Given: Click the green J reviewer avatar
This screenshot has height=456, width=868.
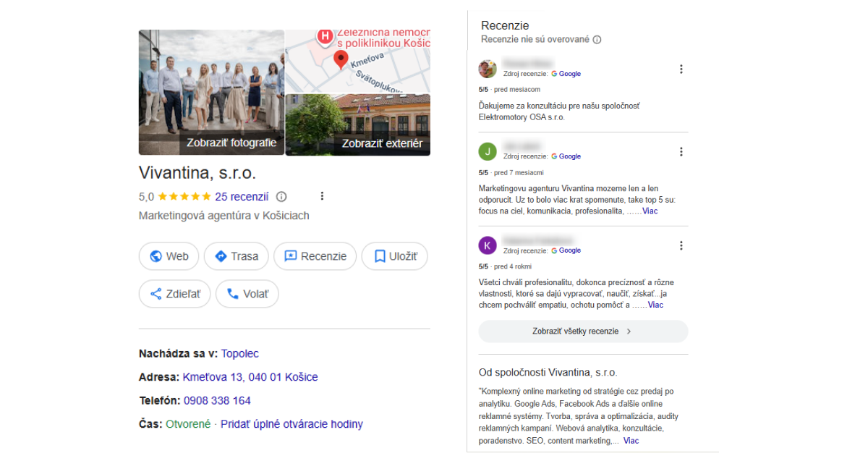Looking at the screenshot, I should pyautogui.click(x=488, y=152).
